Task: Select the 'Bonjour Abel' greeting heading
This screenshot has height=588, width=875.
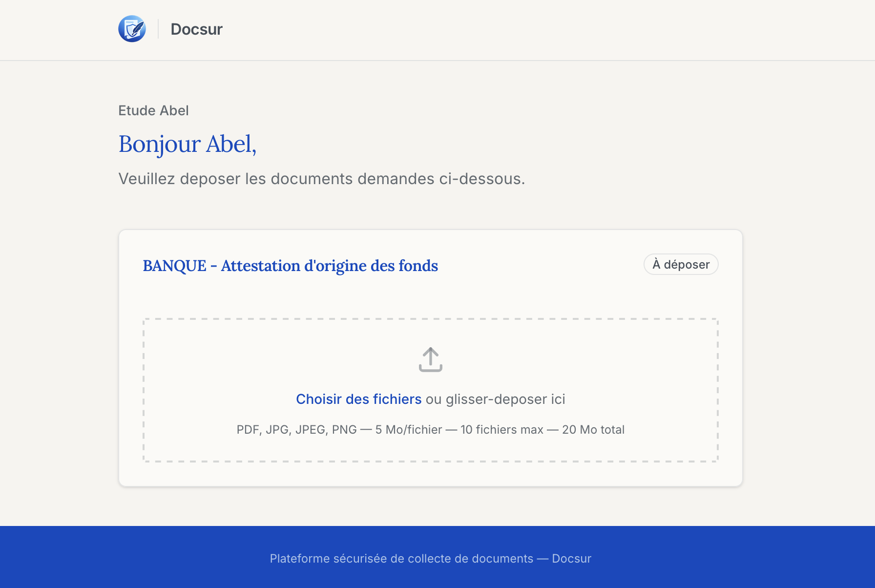Action: [187, 144]
